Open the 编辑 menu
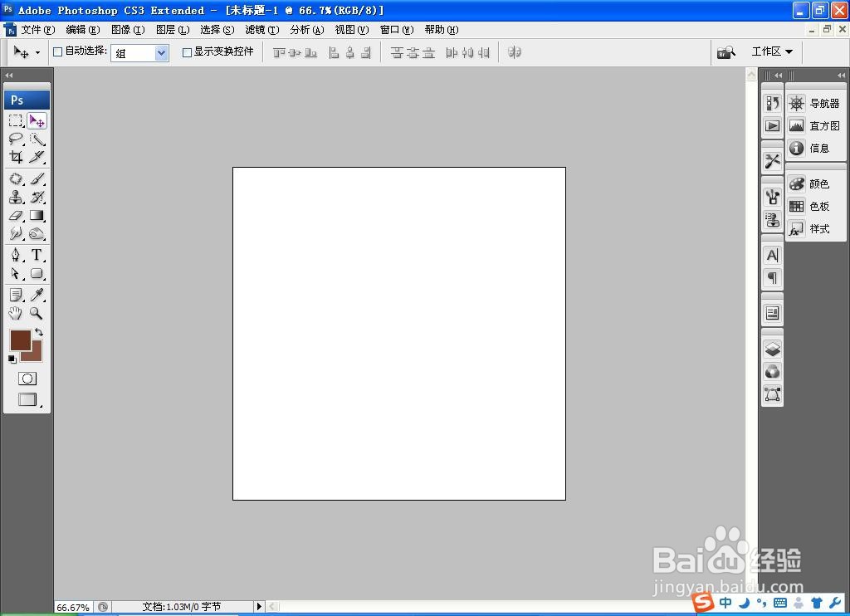This screenshot has height=616, width=850. 83,30
